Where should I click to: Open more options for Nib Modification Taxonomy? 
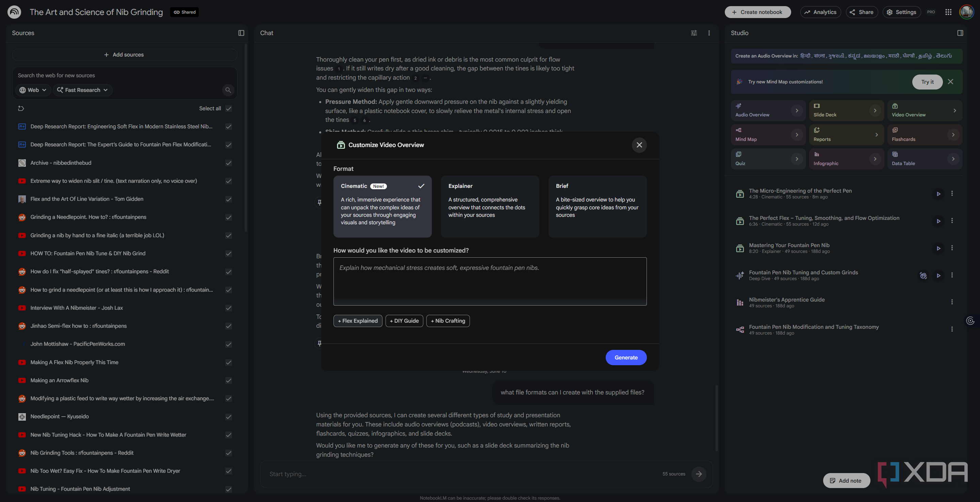(x=952, y=329)
